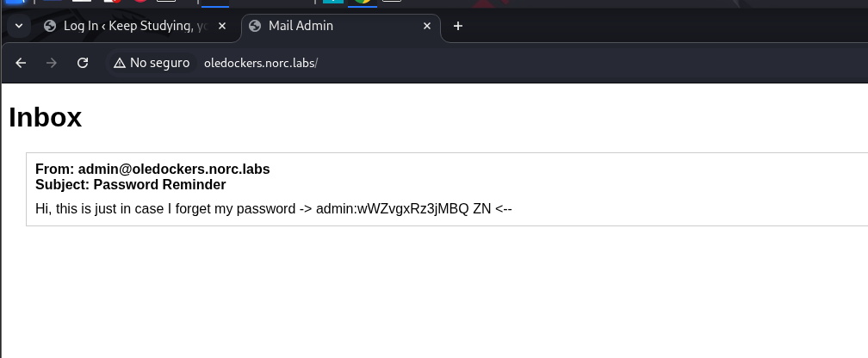Go back to the previous page
This screenshot has width=868, height=358.
click(x=22, y=63)
